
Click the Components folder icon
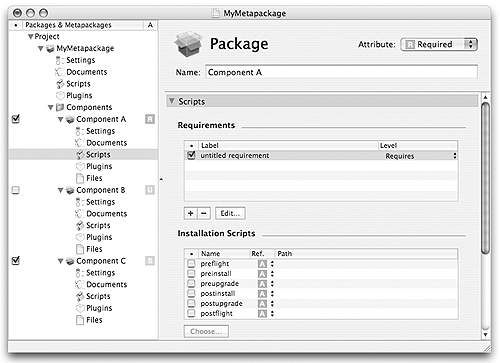point(60,107)
